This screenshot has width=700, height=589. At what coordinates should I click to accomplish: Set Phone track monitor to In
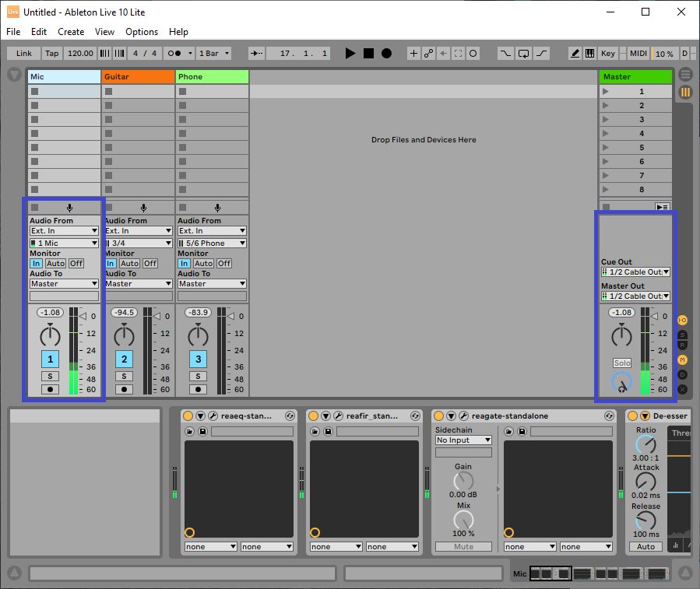pyautogui.click(x=185, y=264)
